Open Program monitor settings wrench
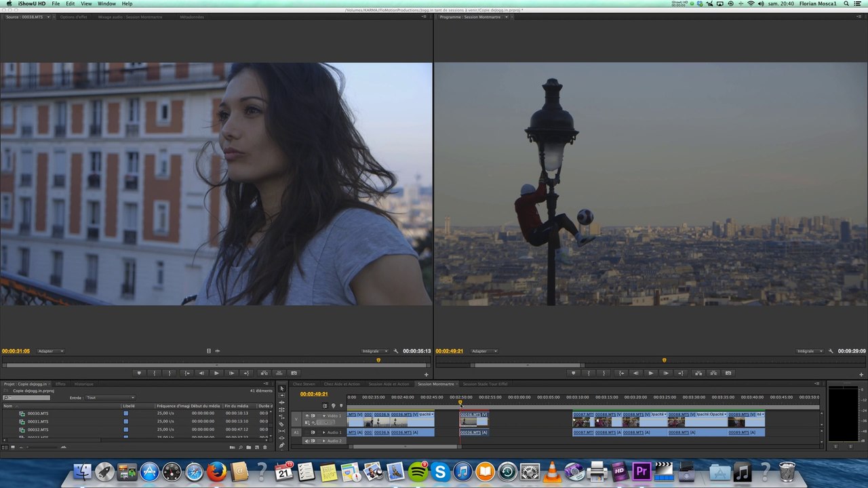This screenshot has height=488, width=868. pos(831,351)
